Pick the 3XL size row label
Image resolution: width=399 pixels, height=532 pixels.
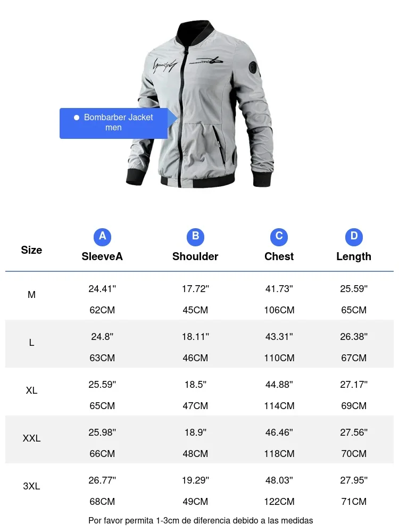31,486
